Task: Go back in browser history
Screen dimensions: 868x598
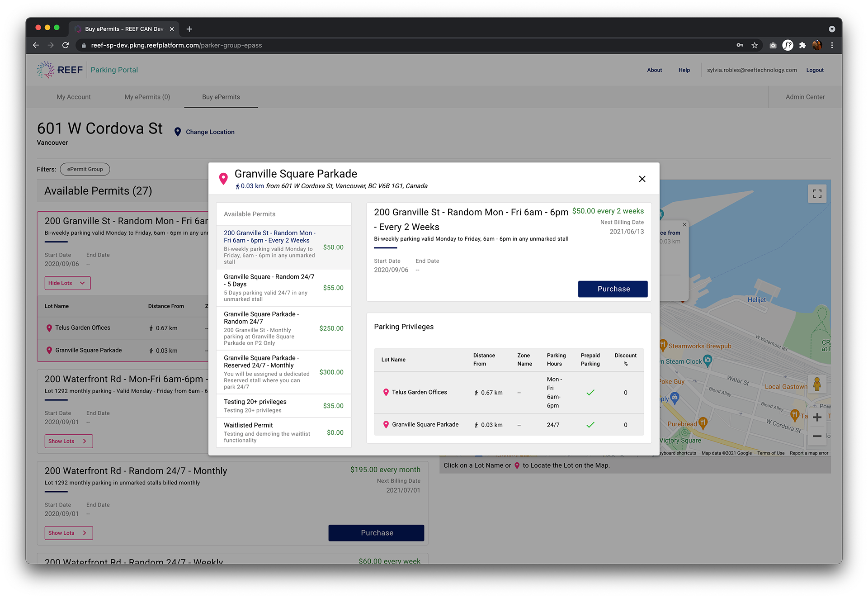Action: 36,45
